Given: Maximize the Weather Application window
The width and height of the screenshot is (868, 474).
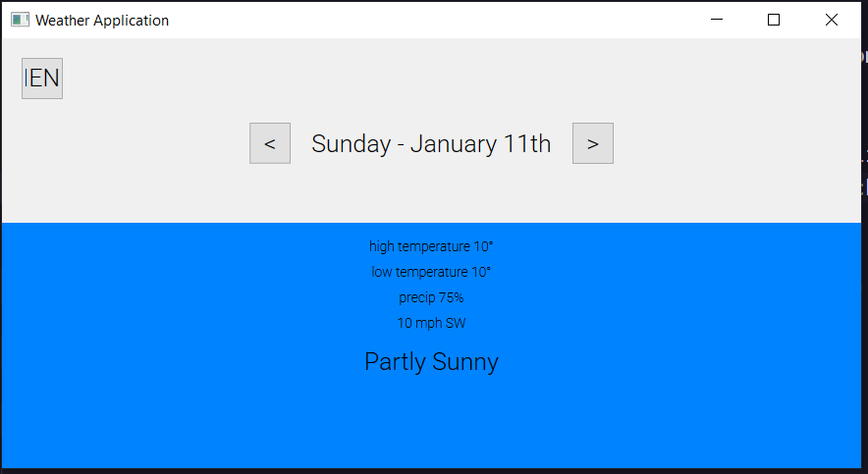Looking at the screenshot, I should coord(774,20).
